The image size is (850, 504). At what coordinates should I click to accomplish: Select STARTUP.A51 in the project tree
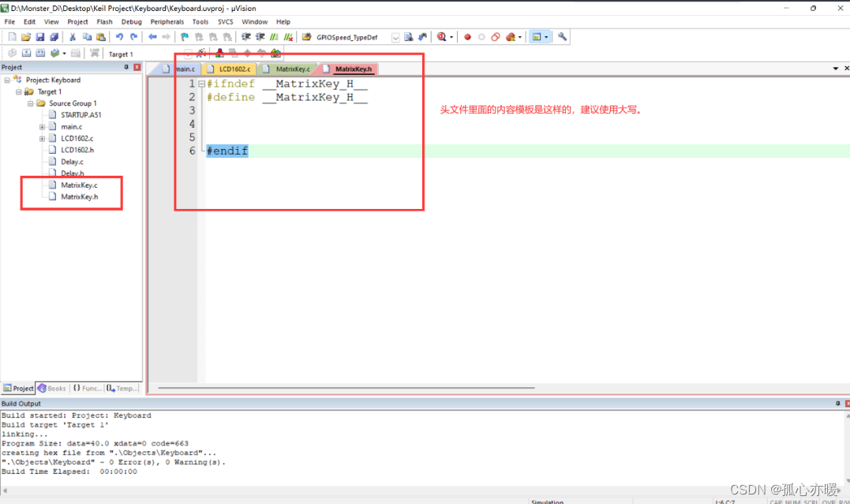click(81, 115)
